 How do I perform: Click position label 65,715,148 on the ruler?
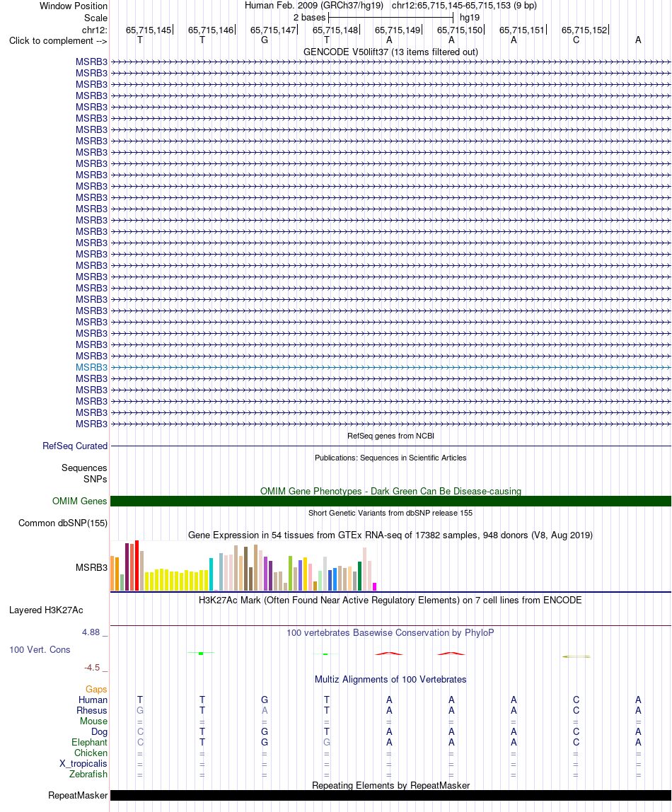click(x=335, y=30)
